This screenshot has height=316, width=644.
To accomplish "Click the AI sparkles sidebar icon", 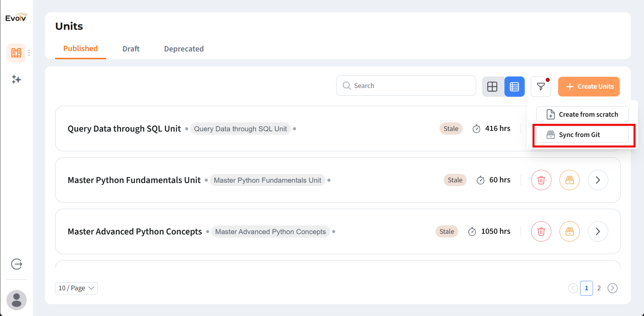I will pyautogui.click(x=16, y=80).
